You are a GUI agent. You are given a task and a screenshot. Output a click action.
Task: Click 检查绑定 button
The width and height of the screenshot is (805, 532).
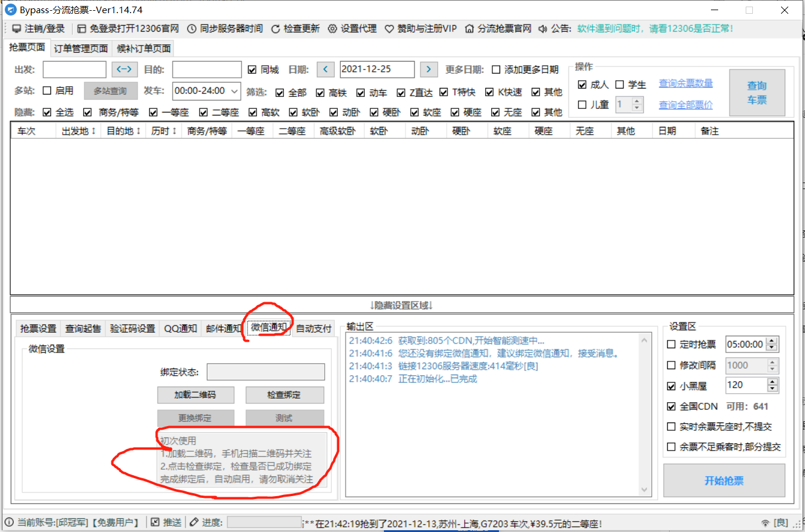pyautogui.click(x=285, y=395)
